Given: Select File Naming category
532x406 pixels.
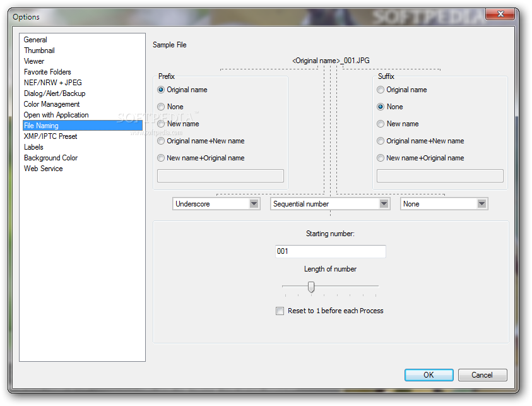Looking at the screenshot, I should 83,126.
